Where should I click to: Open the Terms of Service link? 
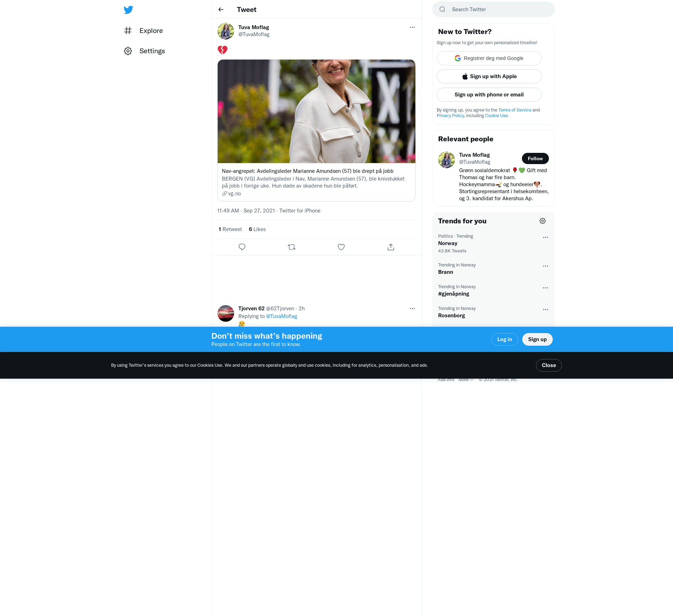(515, 110)
